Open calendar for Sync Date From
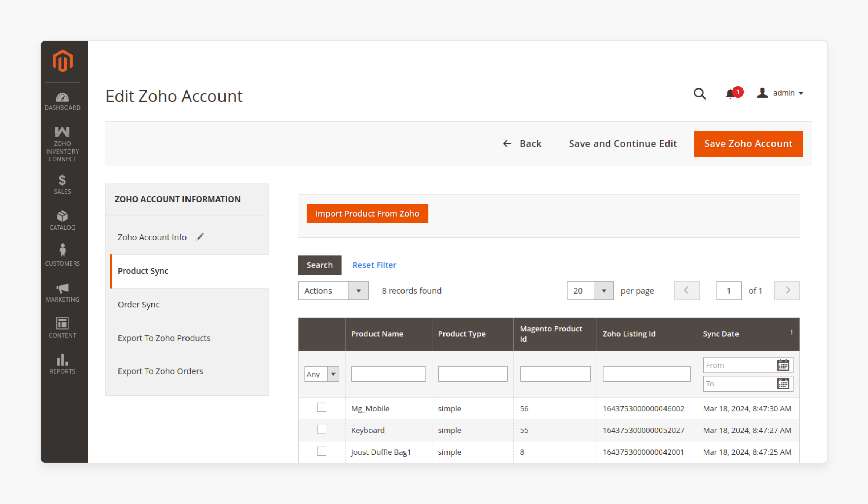The height and width of the screenshot is (504, 868). [783, 365]
